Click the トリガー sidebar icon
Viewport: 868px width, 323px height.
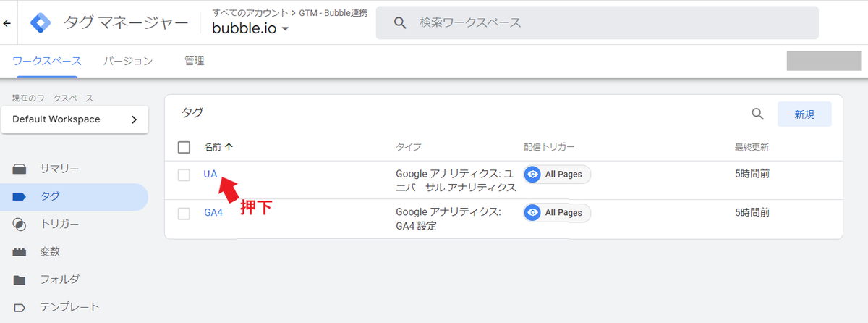coord(20,225)
